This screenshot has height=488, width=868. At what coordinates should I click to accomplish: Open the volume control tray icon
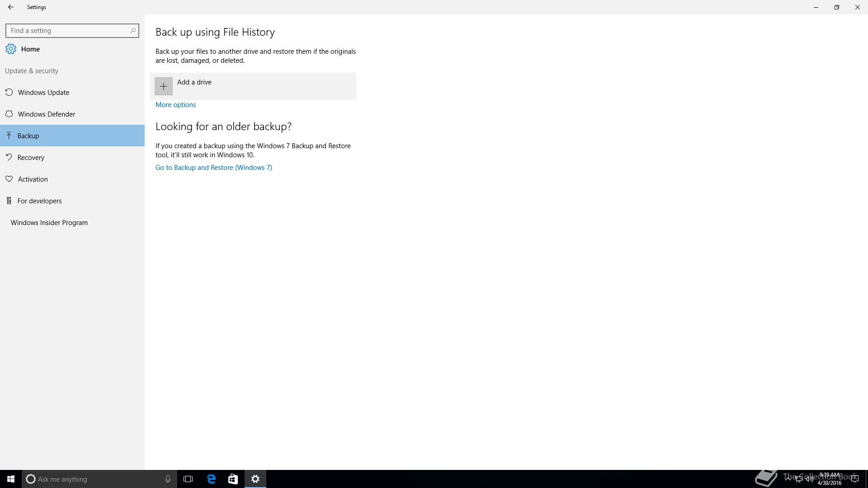pos(809,479)
